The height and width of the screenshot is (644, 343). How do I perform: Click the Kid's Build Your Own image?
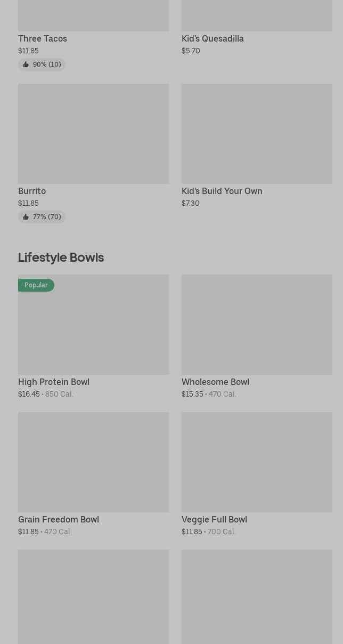(x=257, y=134)
